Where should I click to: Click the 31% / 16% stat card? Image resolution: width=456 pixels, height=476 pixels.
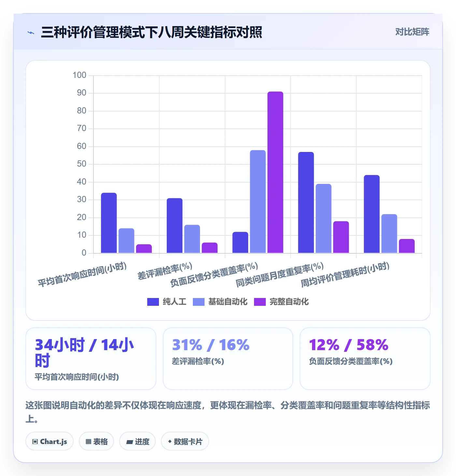[x=228, y=359]
